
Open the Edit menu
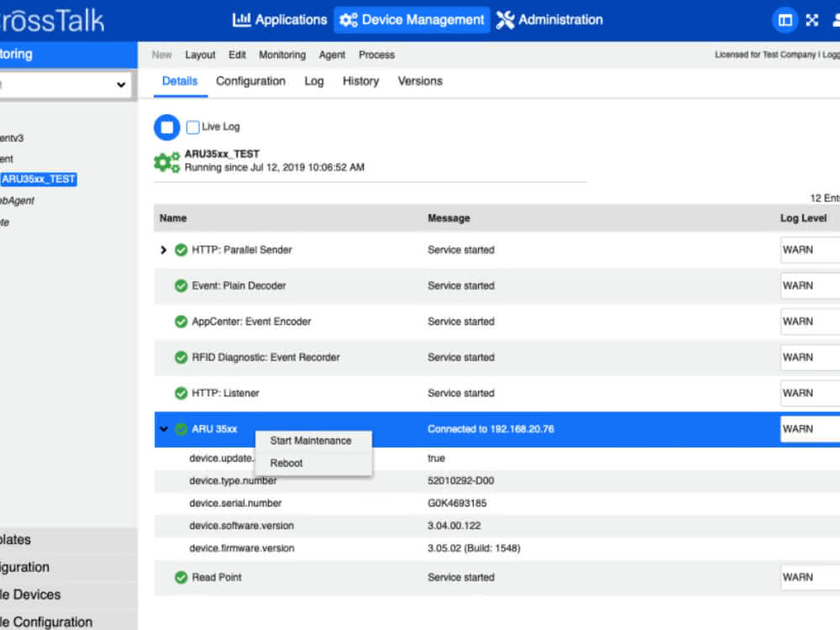[x=237, y=55]
